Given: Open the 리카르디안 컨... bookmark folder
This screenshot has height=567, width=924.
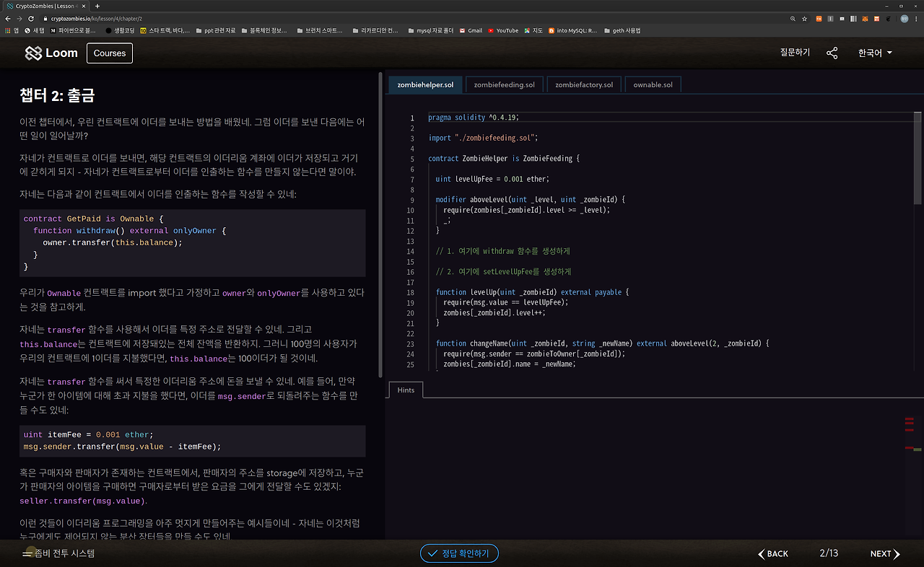Looking at the screenshot, I should pos(375,30).
